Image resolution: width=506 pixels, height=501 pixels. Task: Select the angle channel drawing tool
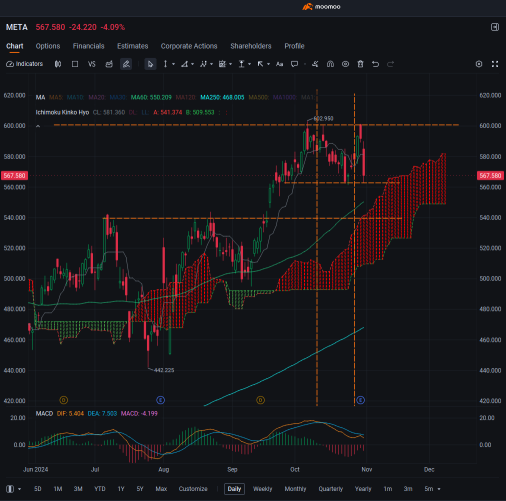point(184,64)
